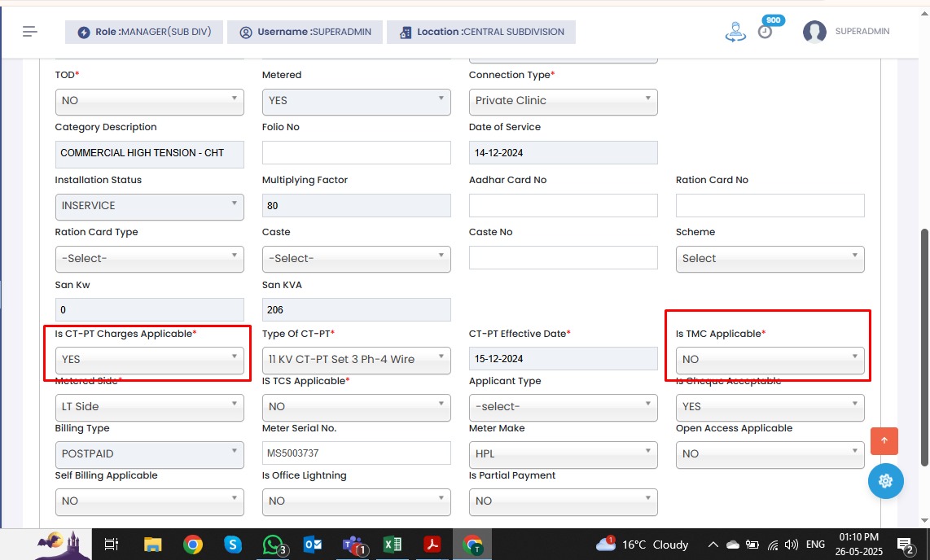930x560 pixels.
Task: Click the Meter Serial No. field
Action: pyautogui.click(x=357, y=453)
